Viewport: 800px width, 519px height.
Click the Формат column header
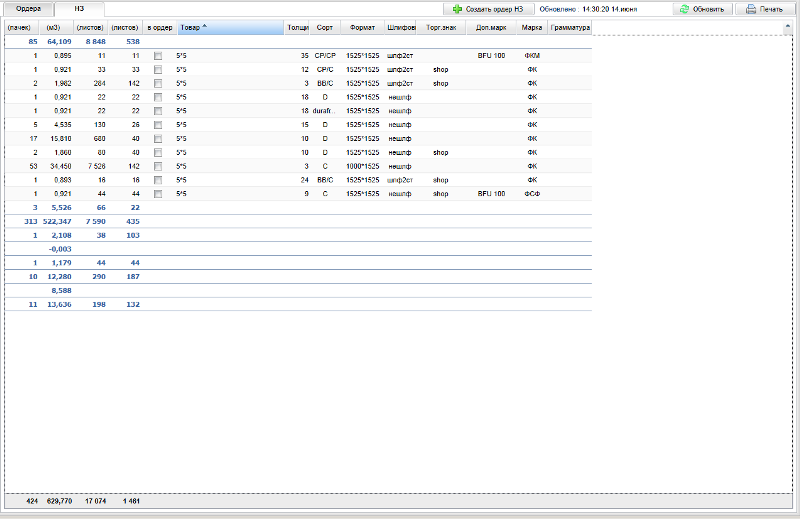[x=362, y=27]
